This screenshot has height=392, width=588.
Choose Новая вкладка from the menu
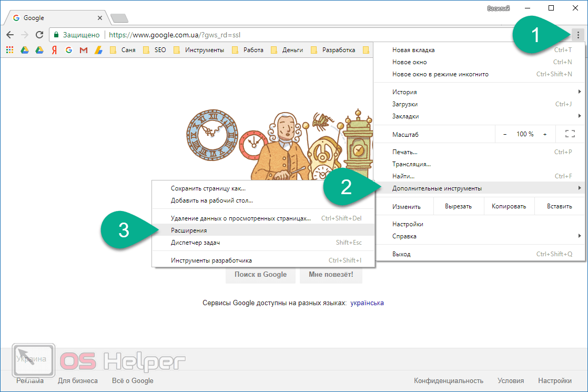(x=479, y=50)
